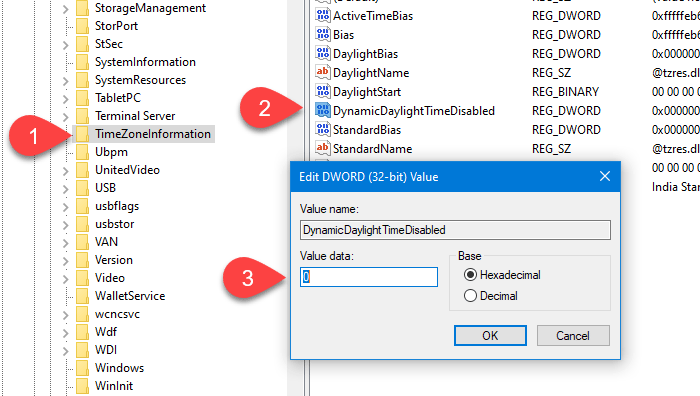Select the TimeZoneInformation folder icon
Image resolution: width=700 pixels, height=396 pixels.
click(x=82, y=134)
